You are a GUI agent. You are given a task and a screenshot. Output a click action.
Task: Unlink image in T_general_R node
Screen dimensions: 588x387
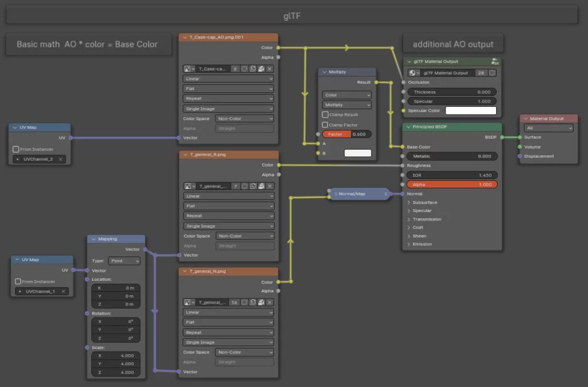pyautogui.click(x=270, y=186)
